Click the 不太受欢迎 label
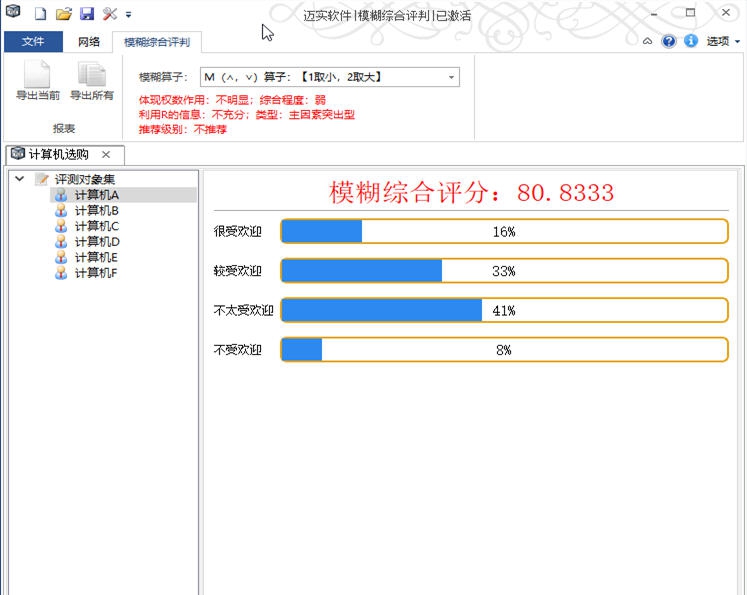The width and height of the screenshot is (747, 595). [243, 311]
